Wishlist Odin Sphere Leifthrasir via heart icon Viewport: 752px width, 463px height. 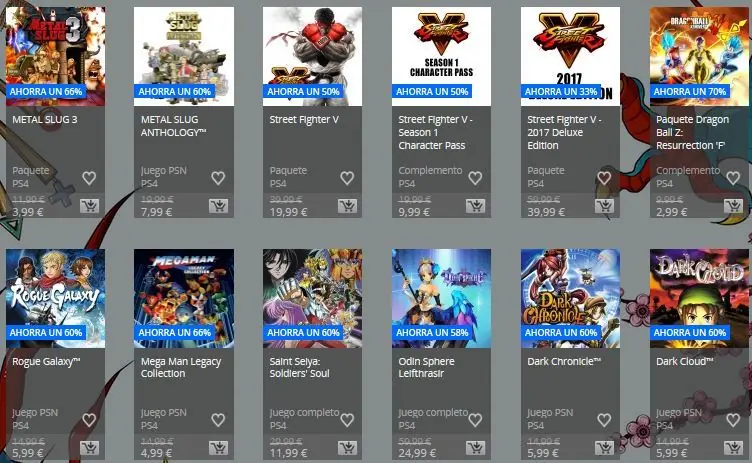(475, 420)
